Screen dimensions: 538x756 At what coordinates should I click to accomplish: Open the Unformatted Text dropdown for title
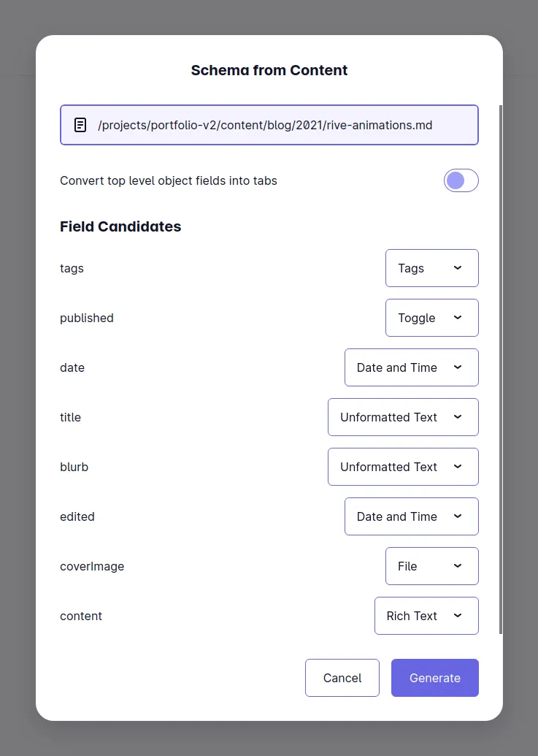pyautogui.click(x=403, y=417)
